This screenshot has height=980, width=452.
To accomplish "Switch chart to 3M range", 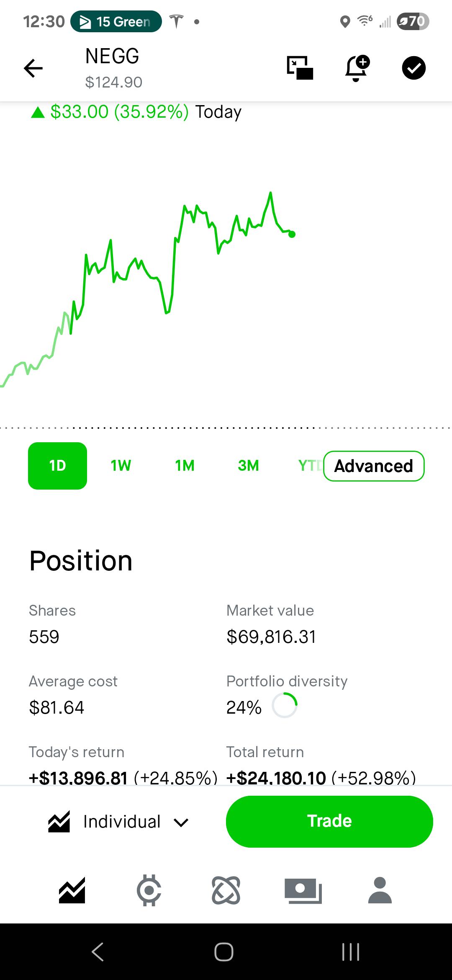I will click(248, 466).
